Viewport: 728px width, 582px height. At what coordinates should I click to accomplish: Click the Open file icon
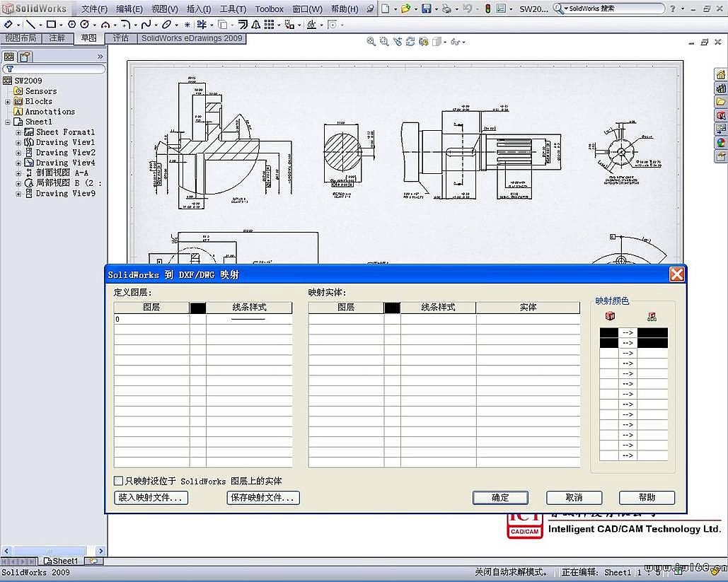[x=405, y=8]
